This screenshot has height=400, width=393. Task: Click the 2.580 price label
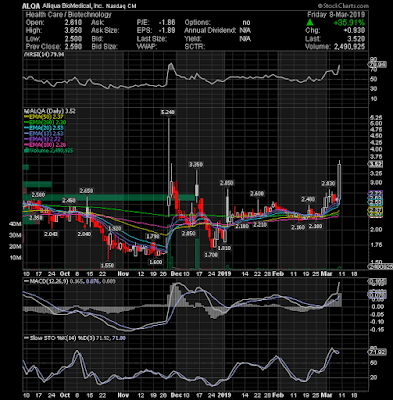(x=38, y=194)
